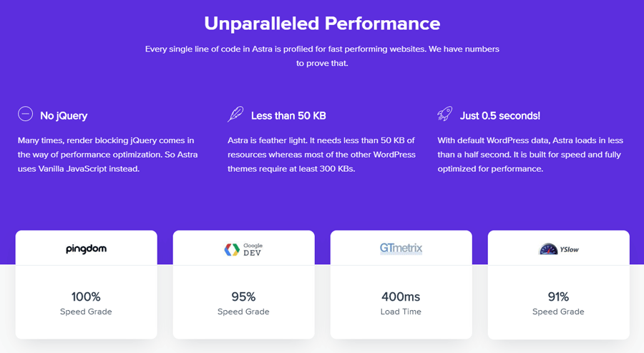
Task: Click the GTmetrix logo
Action: tap(401, 248)
